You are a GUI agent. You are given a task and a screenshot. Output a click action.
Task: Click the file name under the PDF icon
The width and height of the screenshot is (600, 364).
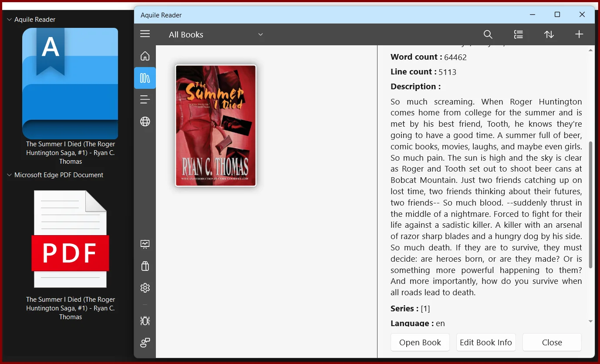coord(71,308)
